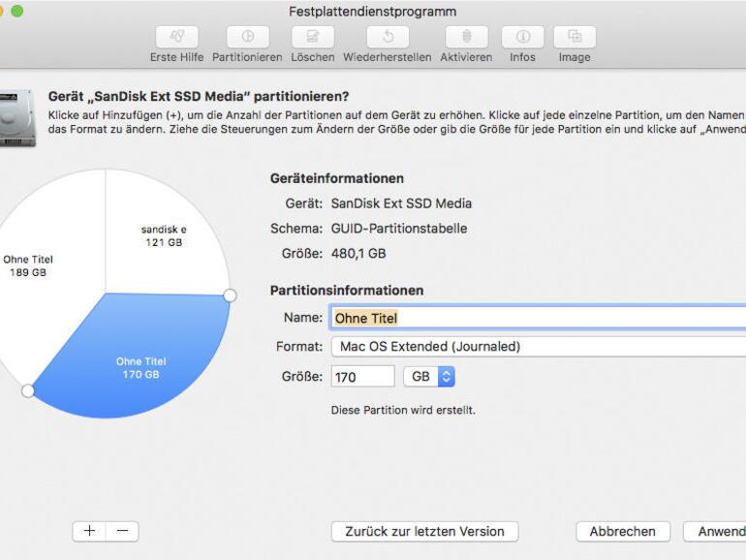The image size is (746, 560).
Task: Open the Format dropdown menu
Action: coord(538,347)
